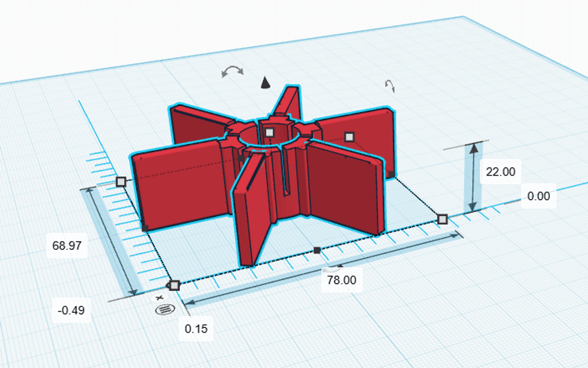This screenshot has height=368, width=588.
Task: Select white corner handle beside 0.00 label
Action: pyautogui.click(x=442, y=219)
